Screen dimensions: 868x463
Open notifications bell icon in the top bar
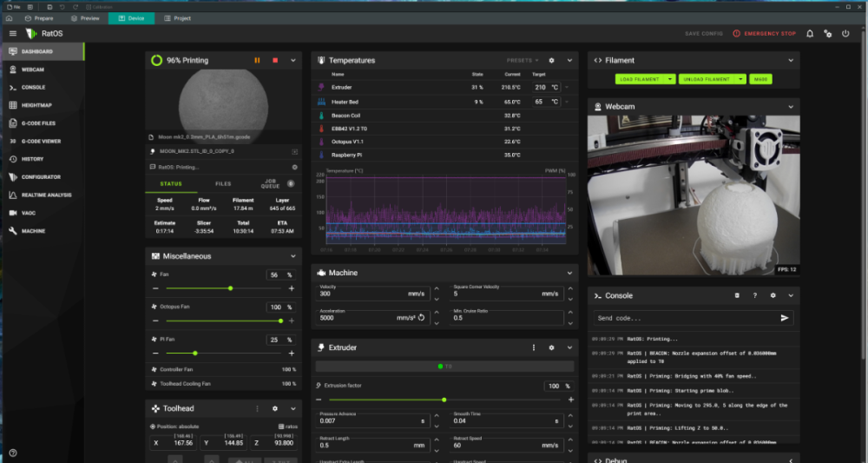tap(810, 34)
